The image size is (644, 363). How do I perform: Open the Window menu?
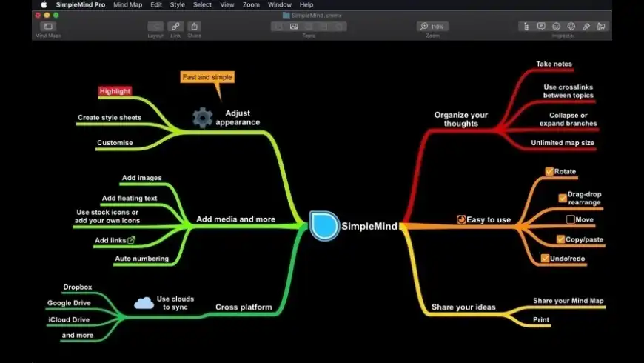(280, 5)
